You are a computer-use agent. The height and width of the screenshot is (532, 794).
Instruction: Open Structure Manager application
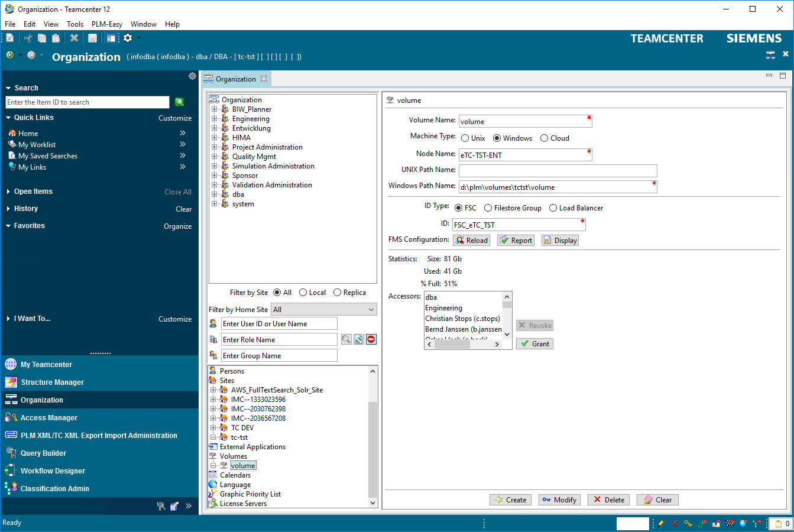52,382
